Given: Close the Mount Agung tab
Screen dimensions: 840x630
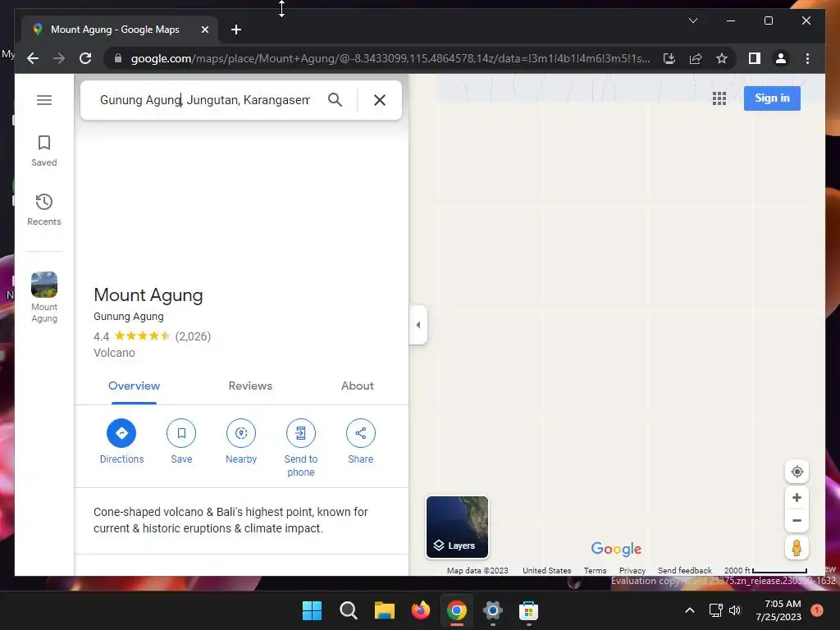Looking at the screenshot, I should [204, 30].
